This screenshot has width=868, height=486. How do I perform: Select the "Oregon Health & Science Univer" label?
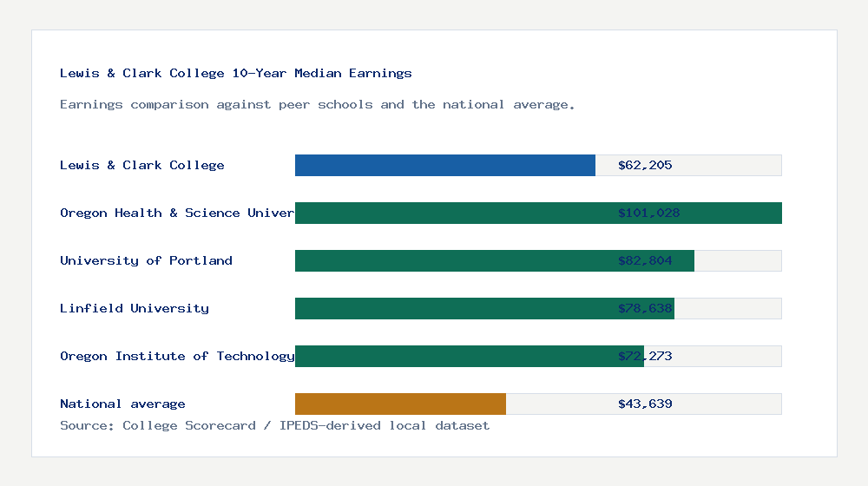pos(177,213)
